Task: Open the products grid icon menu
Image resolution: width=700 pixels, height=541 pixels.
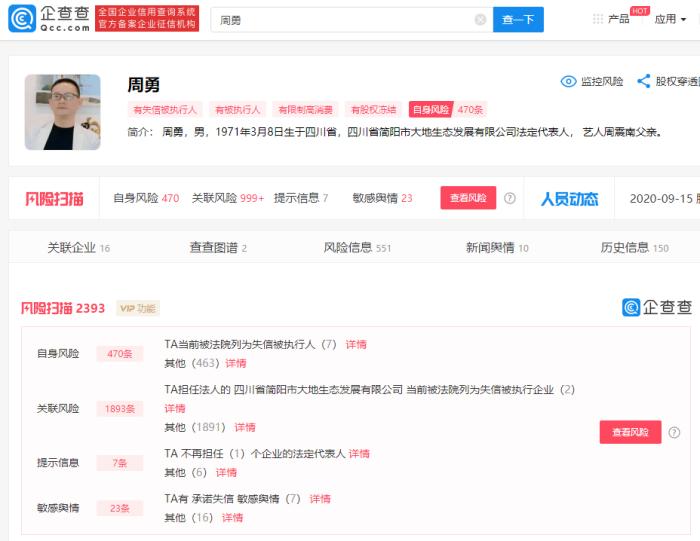Action: pos(598,19)
